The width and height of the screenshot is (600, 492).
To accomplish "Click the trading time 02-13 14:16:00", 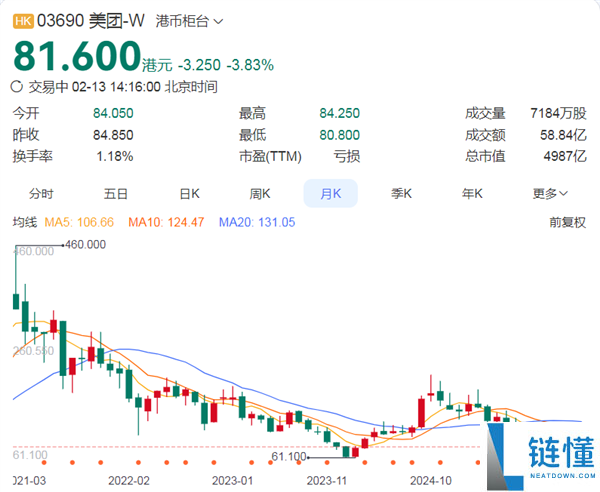I will pos(116,87).
